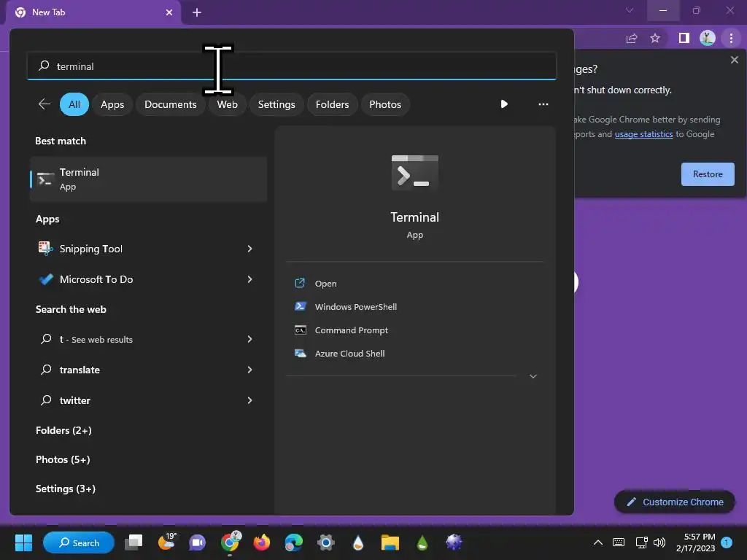Expand the translate web suggestion chevron
This screenshot has width=747, height=560.
pos(249,370)
